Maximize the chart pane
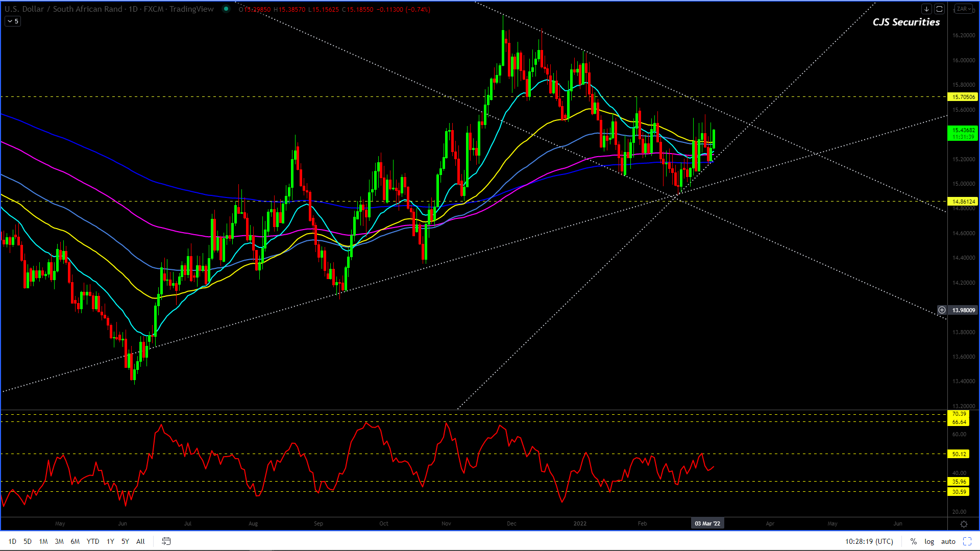Screen dimensions: 980x551 pyautogui.click(x=939, y=9)
